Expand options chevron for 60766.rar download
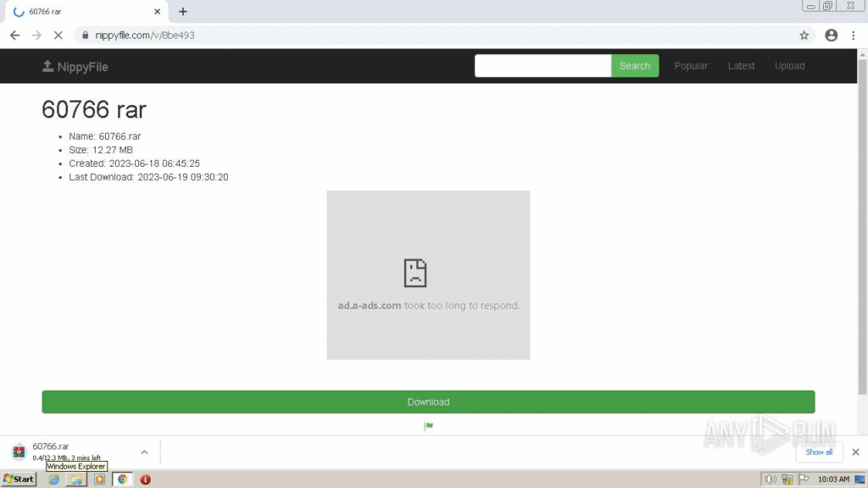The image size is (868, 488). tap(144, 452)
